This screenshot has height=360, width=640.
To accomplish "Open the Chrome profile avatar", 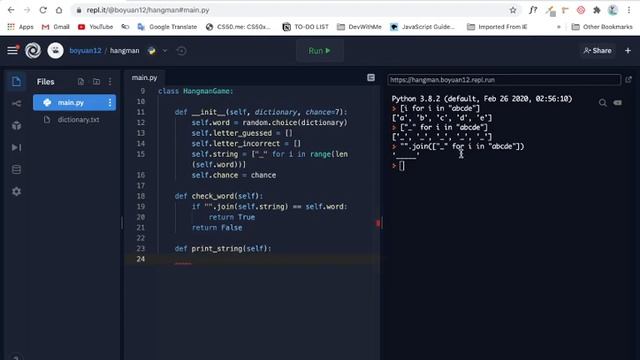I will [613, 10].
